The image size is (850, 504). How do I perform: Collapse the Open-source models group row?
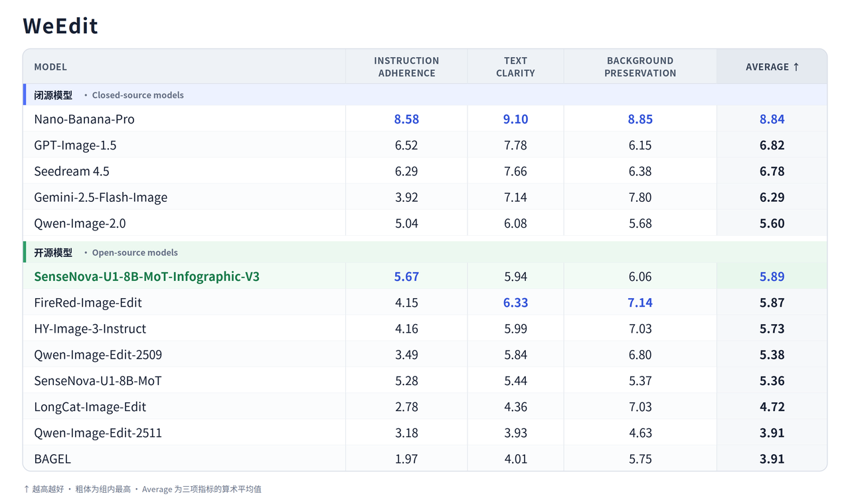click(425, 252)
